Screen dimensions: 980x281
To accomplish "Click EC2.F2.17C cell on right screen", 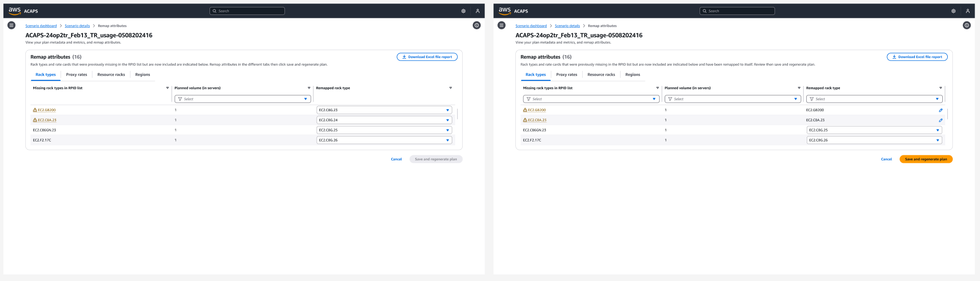I will tap(532, 140).
